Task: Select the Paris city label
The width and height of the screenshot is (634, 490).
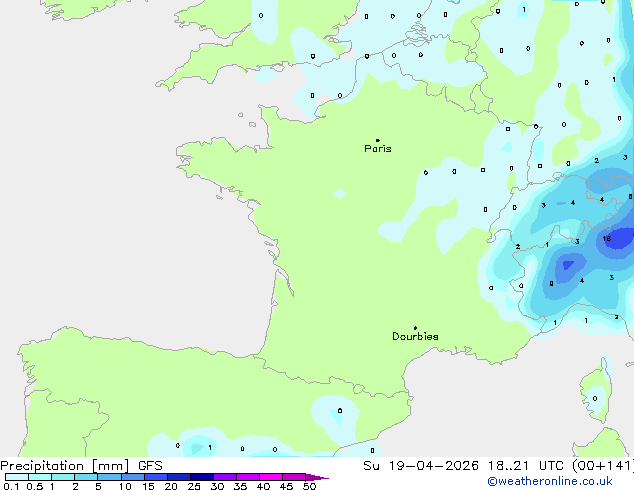Action: 378,149
